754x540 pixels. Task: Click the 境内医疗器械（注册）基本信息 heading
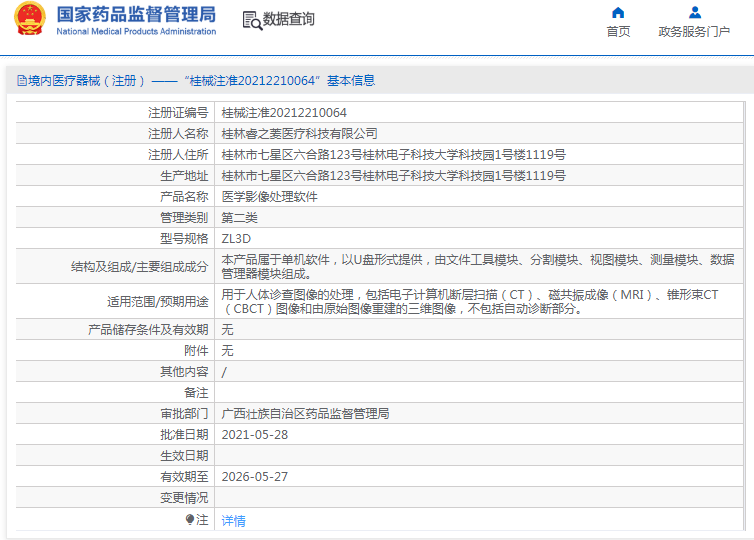(x=196, y=80)
